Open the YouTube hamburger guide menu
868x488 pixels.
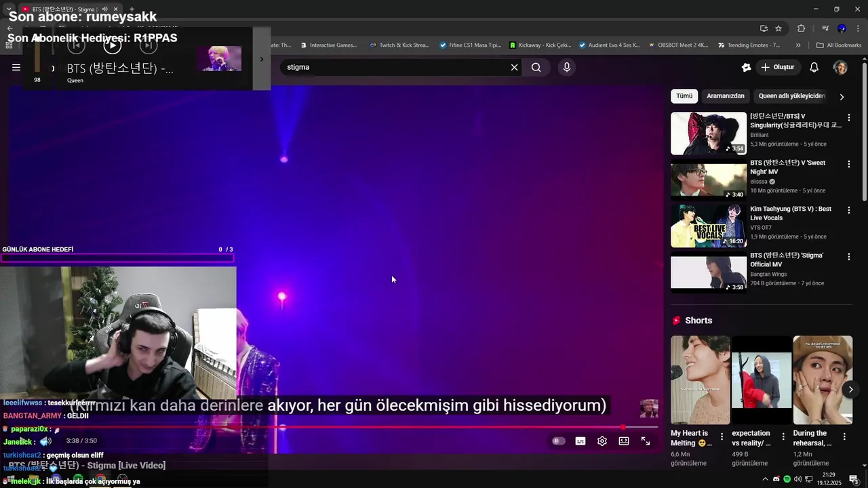coord(16,67)
